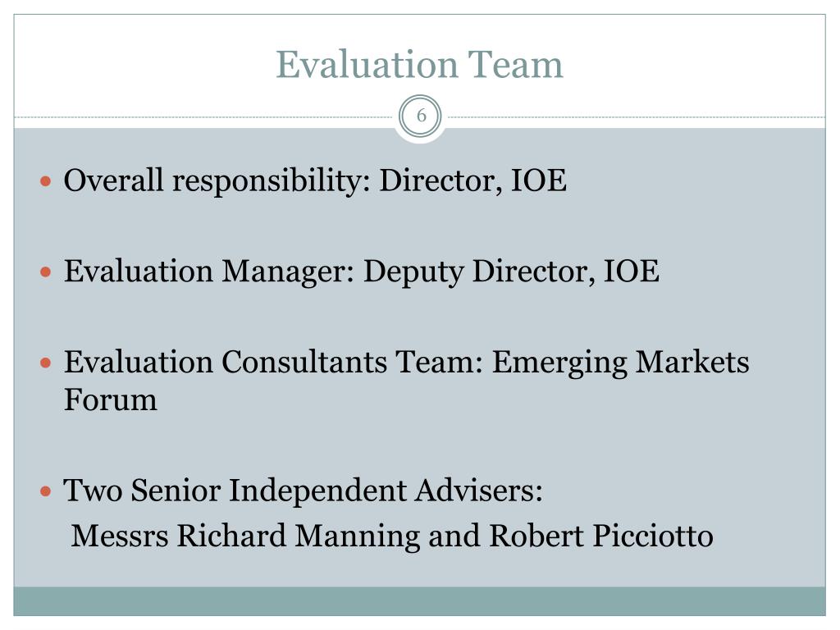Viewport: 840px width, 630px height.
Task: Click the words Emerging Markets
Action: (620, 363)
